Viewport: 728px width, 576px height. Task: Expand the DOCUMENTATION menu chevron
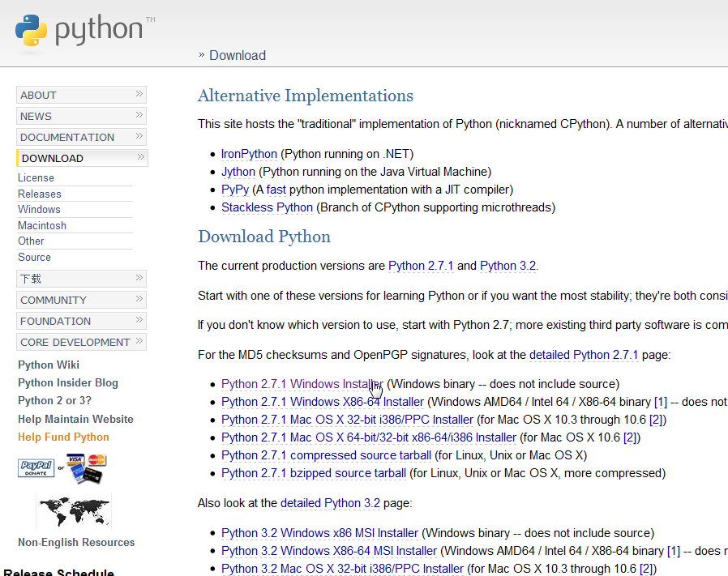click(x=139, y=136)
